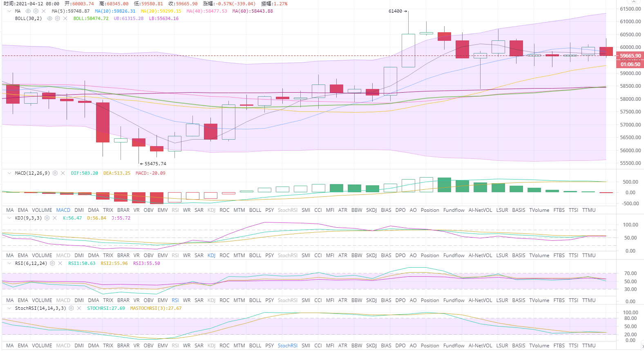Select BRAR tab in RSI panel row
The width and height of the screenshot is (644, 351).
[x=123, y=300]
